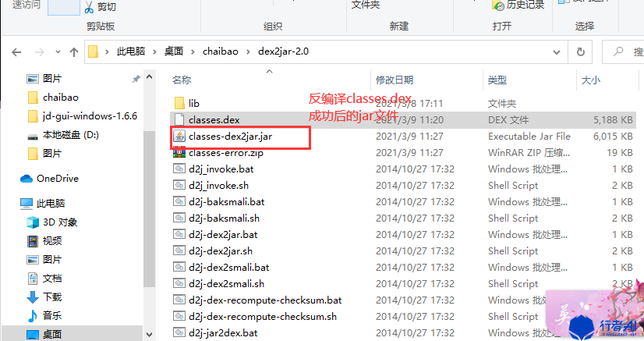644x341 pixels.
Task: Sort files by Modified Date column
Action: [x=395, y=80]
